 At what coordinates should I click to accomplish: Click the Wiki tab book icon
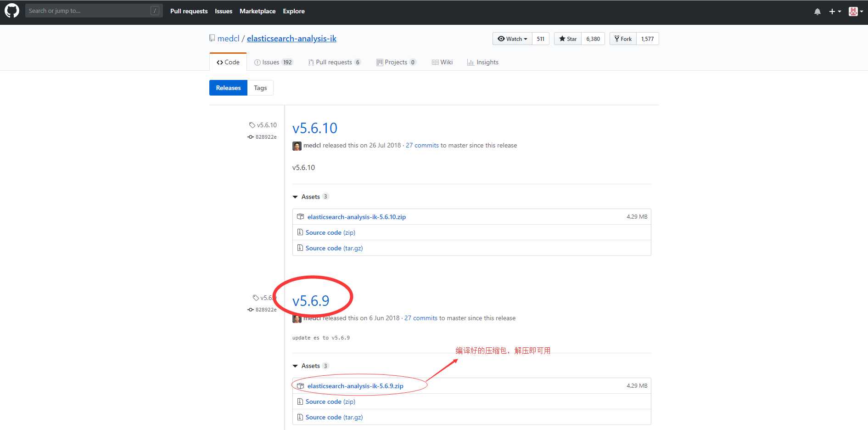435,62
